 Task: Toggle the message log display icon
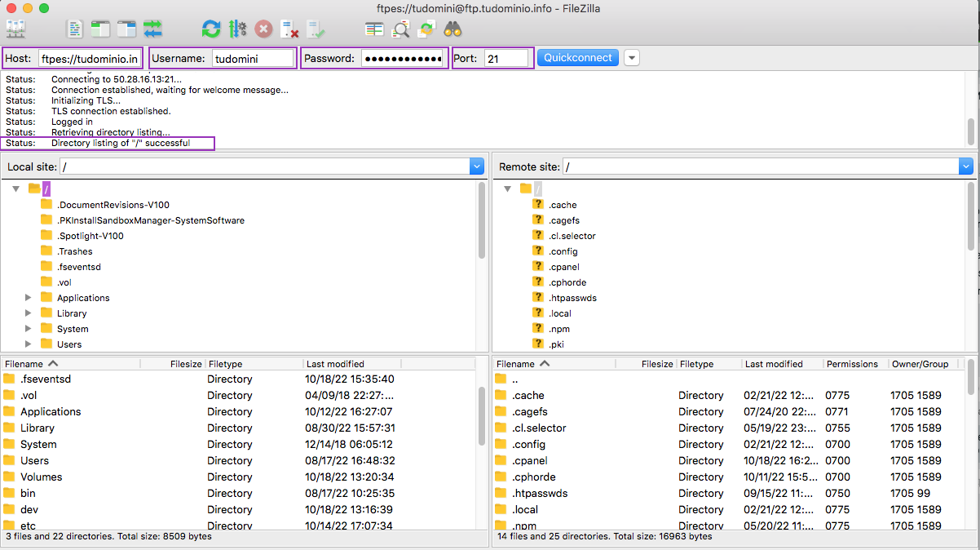click(x=75, y=29)
